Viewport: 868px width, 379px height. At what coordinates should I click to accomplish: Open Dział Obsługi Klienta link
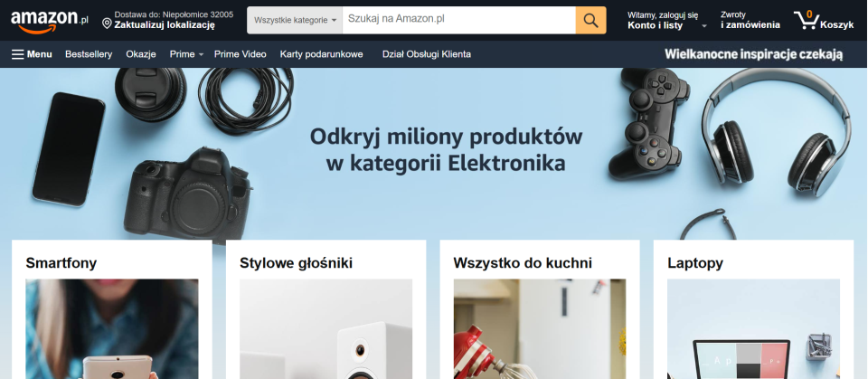(427, 54)
